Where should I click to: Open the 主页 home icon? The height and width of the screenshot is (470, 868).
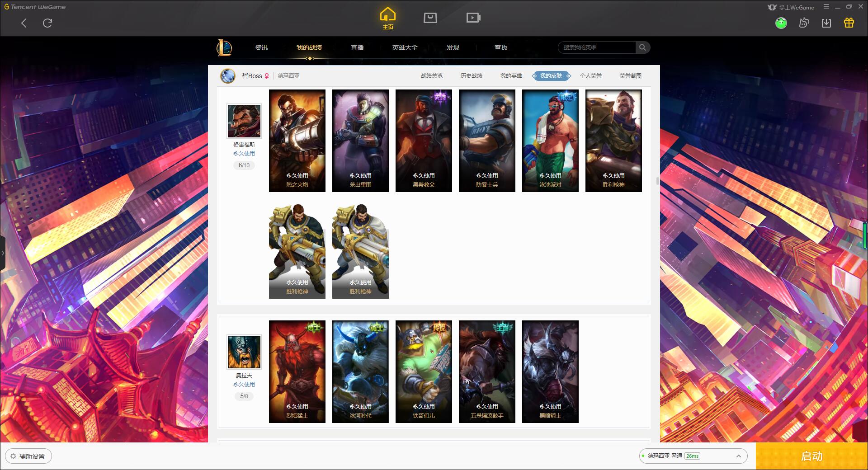tap(387, 18)
